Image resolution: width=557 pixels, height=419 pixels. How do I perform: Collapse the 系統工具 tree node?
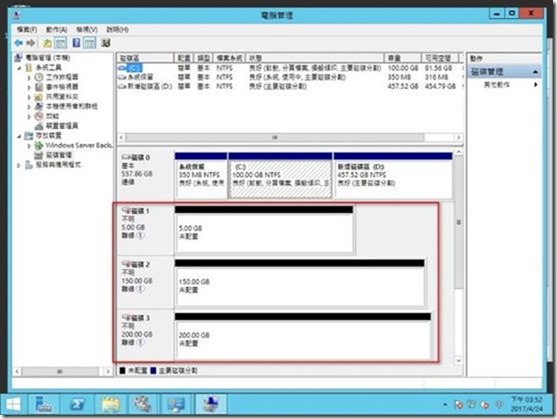pyautogui.click(x=20, y=67)
